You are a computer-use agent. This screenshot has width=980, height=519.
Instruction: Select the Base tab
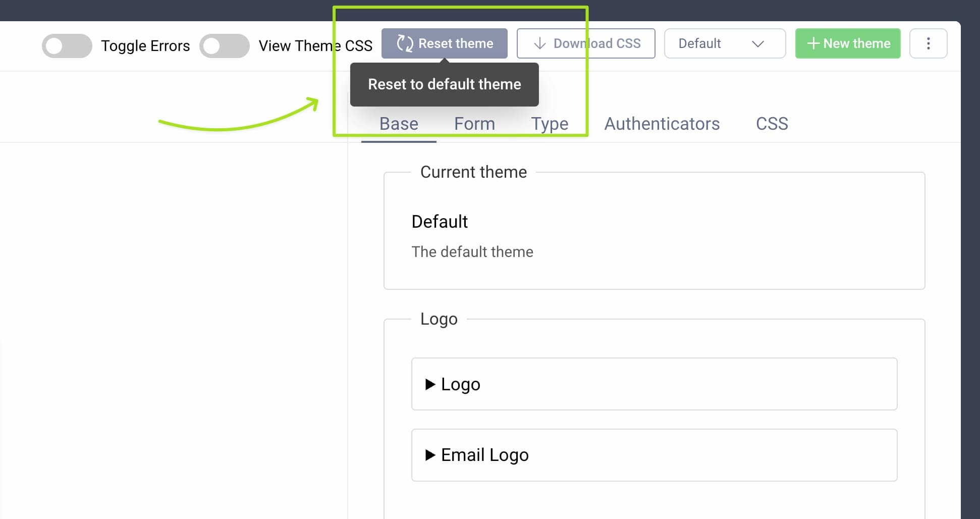(399, 124)
